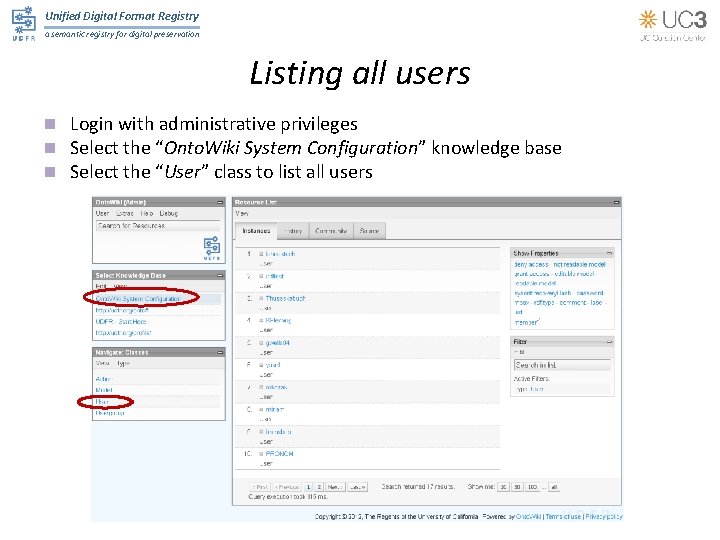
Task: Click the UDFR logo at the slide's top left
Action: click(24, 24)
